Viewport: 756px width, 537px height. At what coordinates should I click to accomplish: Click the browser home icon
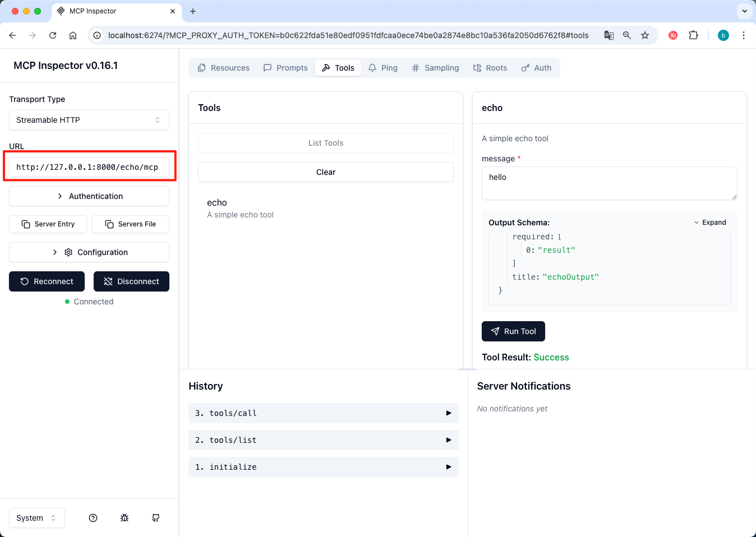(73, 35)
